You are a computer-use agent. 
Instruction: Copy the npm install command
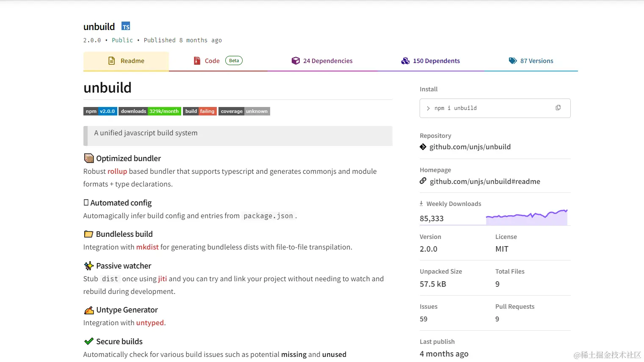pos(558,108)
